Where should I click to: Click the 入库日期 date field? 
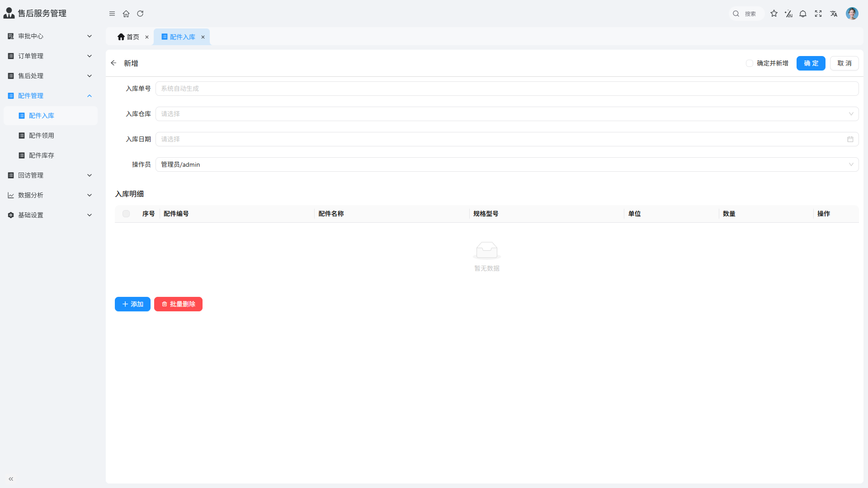pos(507,139)
